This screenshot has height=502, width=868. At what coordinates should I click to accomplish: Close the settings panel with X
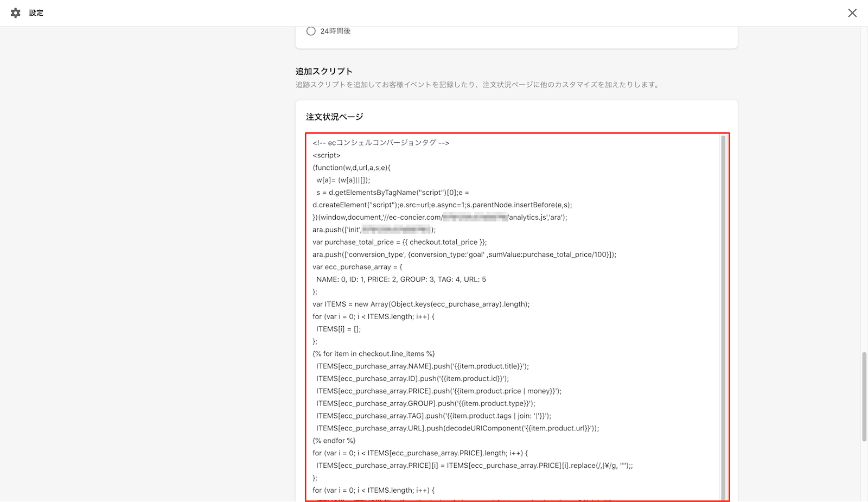[x=852, y=13]
